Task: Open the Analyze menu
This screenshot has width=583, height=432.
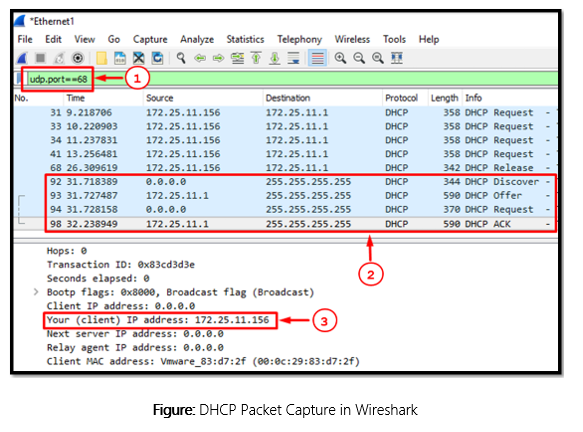Action: pyautogui.click(x=197, y=39)
